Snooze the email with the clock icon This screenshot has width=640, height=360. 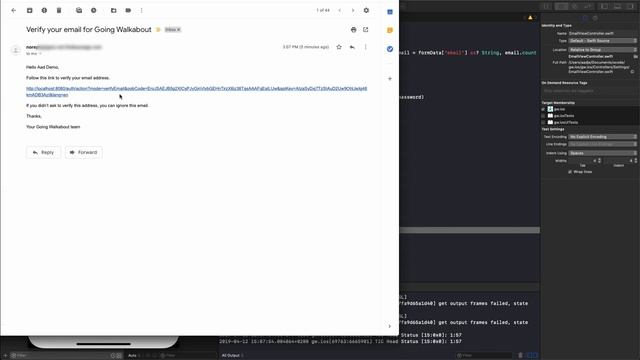point(93,10)
